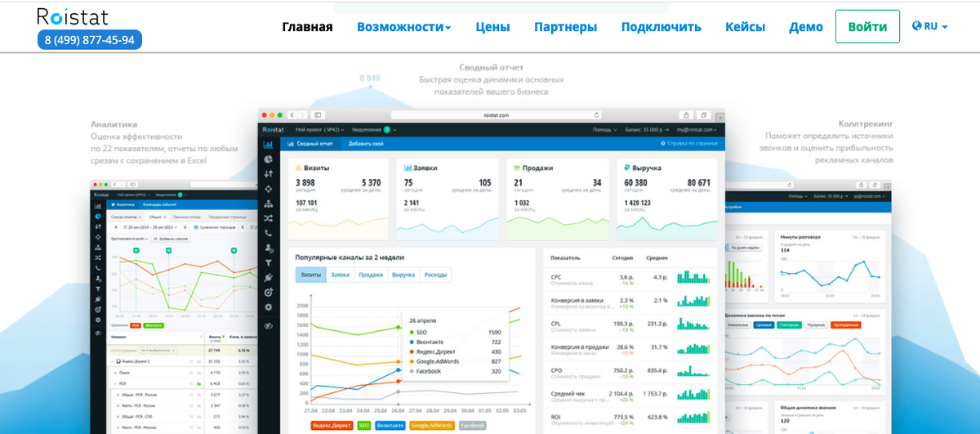Click the browser share icon in center window
Viewport: 980px width, 434px height.
coord(687,115)
